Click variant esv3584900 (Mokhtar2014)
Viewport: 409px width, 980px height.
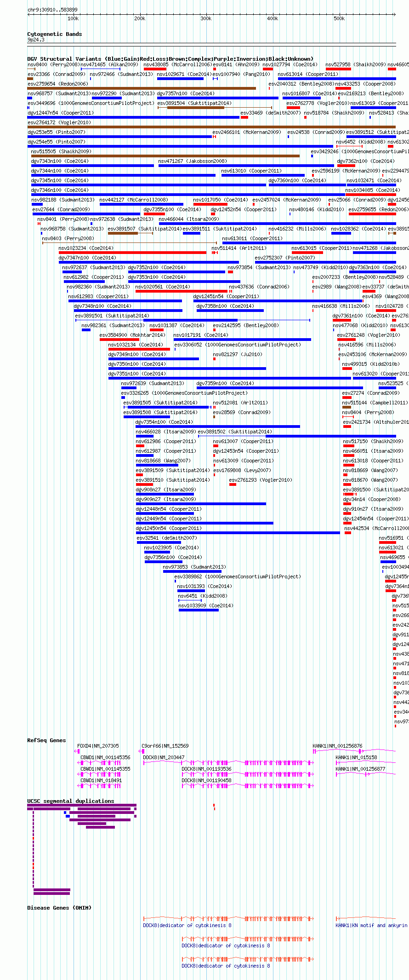click(x=132, y=335)
